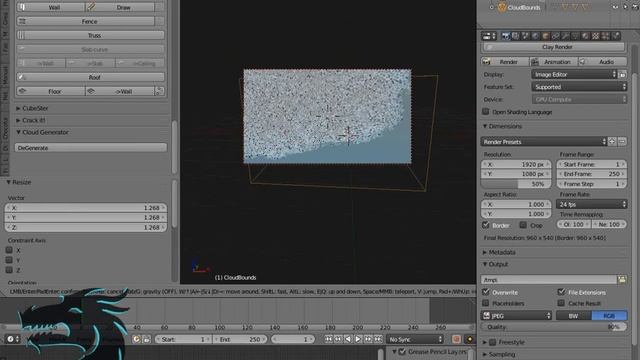Enable the Crop checkbox

(x=523, y=225)
